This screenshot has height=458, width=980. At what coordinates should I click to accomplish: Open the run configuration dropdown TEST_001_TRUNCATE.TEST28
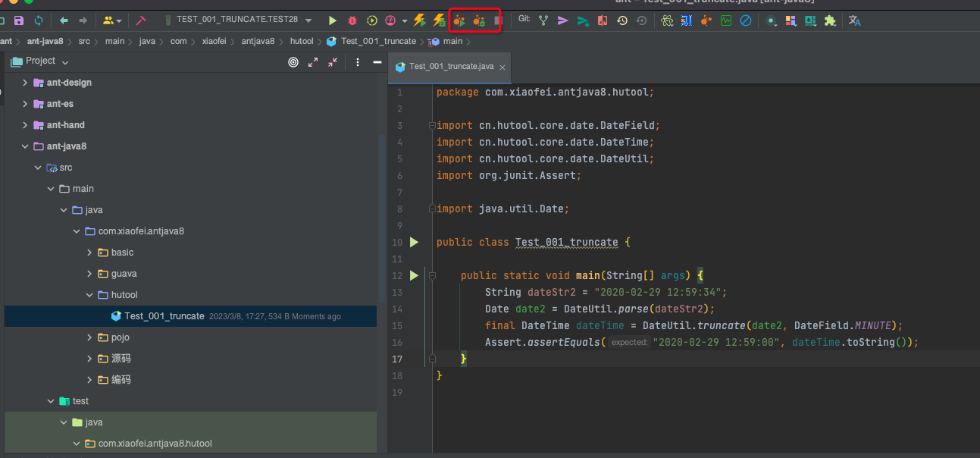(x=239, y=20)
